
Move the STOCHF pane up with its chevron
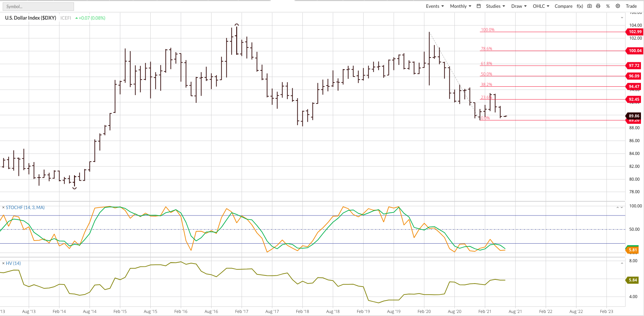(x=618, y=207)
